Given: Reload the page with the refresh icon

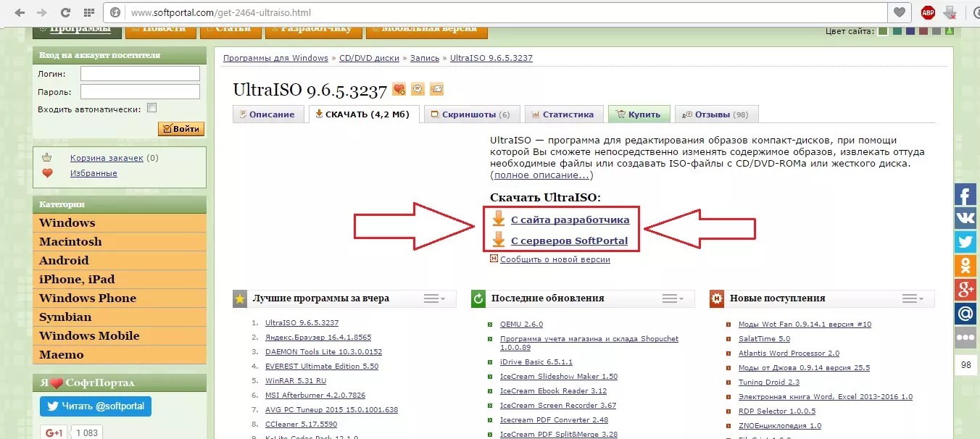Looking at the screenshot, I should [x=65, y=12].
